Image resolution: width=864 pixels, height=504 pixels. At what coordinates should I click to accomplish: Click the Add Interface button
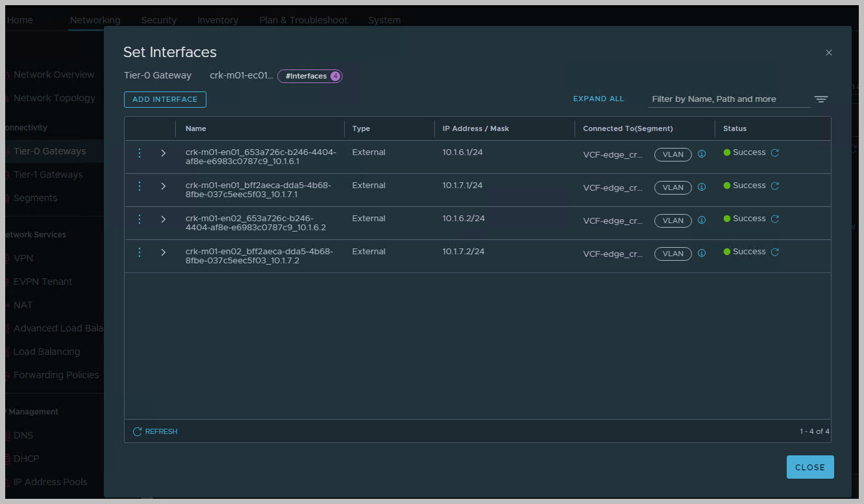tap(165, 99)
